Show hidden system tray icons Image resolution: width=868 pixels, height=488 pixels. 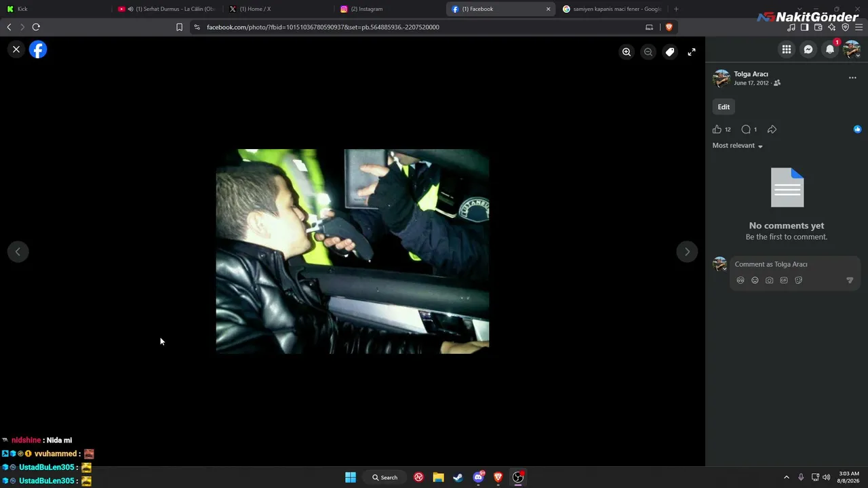coord(787,477)
